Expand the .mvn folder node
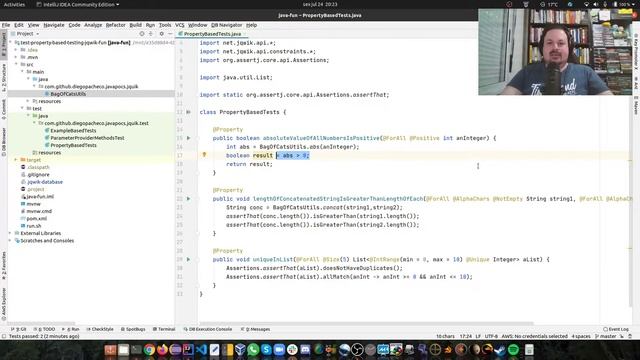Image resolution: width=640 pixels, height=360 pixels. tap(16, 57)
